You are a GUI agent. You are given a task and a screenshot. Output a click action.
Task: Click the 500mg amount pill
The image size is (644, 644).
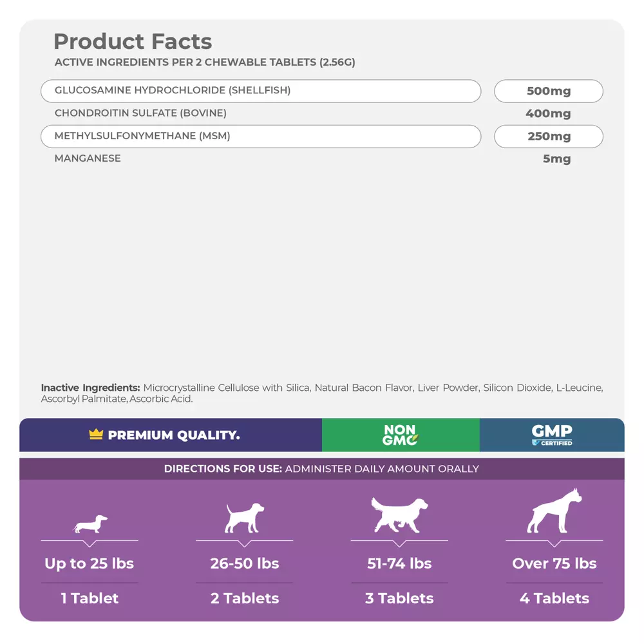click(548, 91)
